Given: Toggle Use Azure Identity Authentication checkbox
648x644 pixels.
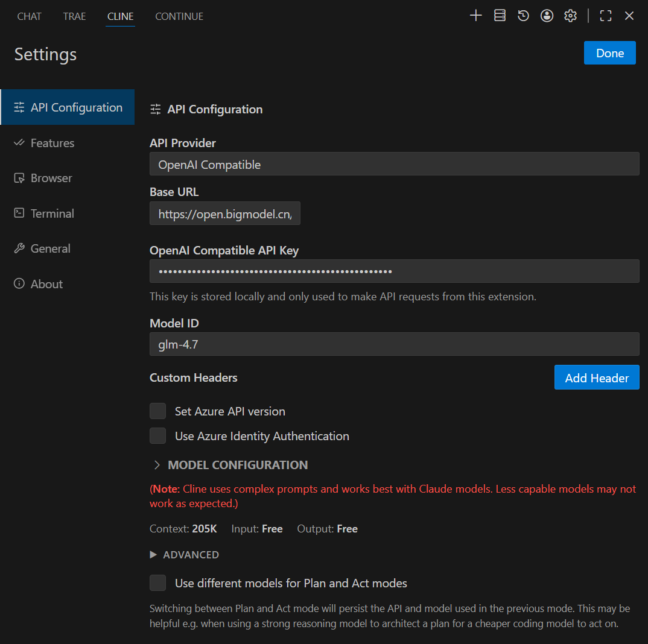Looking at the screenshot, I should (x=158, y=436).
